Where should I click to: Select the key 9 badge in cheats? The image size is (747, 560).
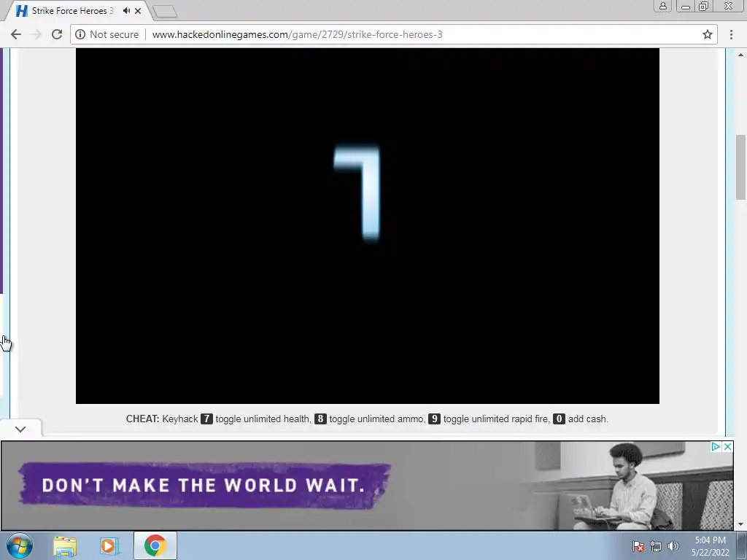[434, 419]
